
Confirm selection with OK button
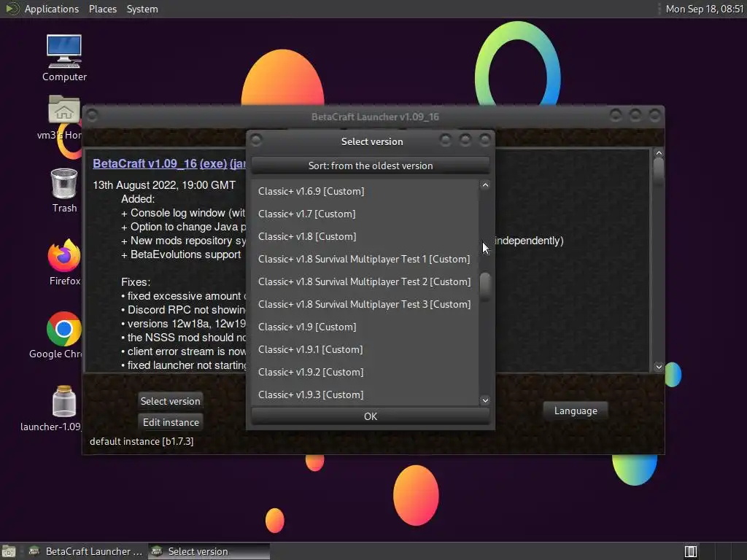pyautogui.click(x=370, y=416)
